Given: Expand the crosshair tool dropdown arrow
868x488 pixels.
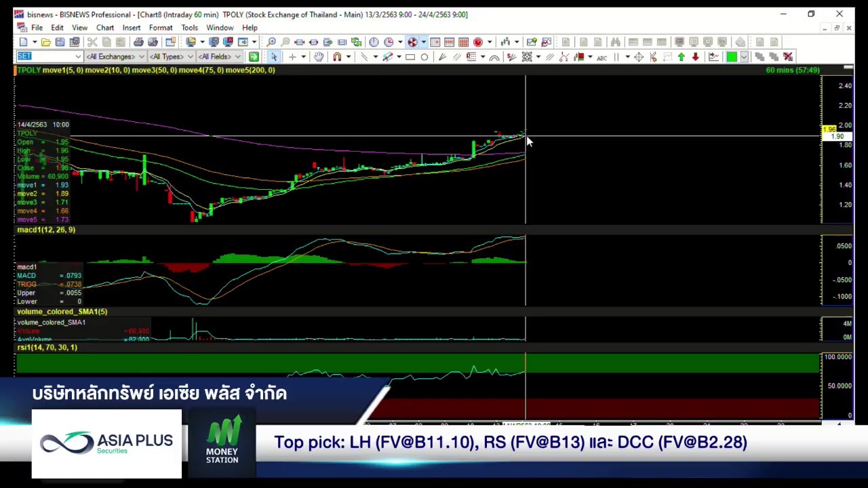Looking at the screenshot, I should [303, 57].
